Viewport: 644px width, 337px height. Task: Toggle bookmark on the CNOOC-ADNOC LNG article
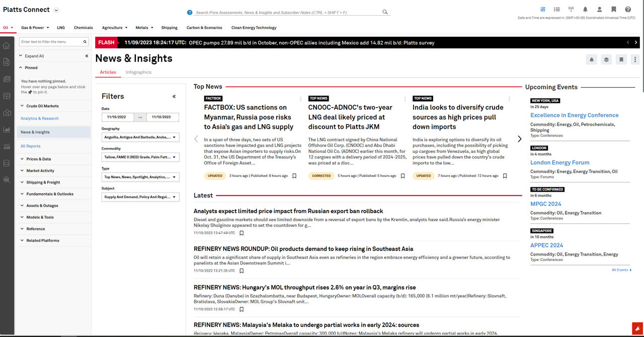(x=403, y=176)
